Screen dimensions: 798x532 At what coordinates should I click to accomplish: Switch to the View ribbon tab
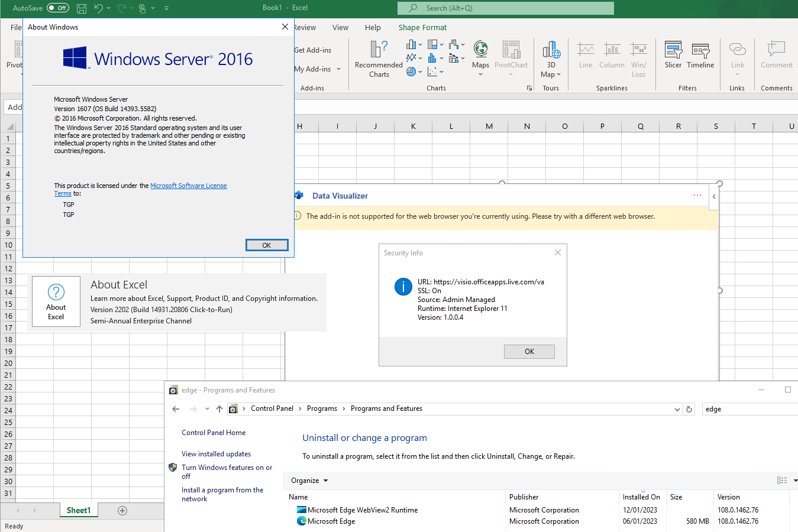pyautogui.click(x=340, y=27)
